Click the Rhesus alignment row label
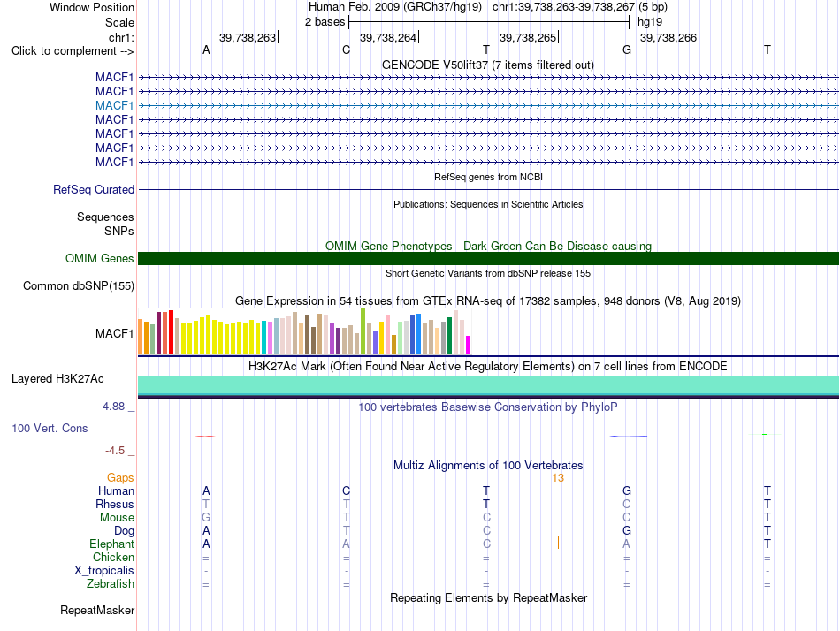This screenshot has width=840, height=631. [x=115, y=504]
